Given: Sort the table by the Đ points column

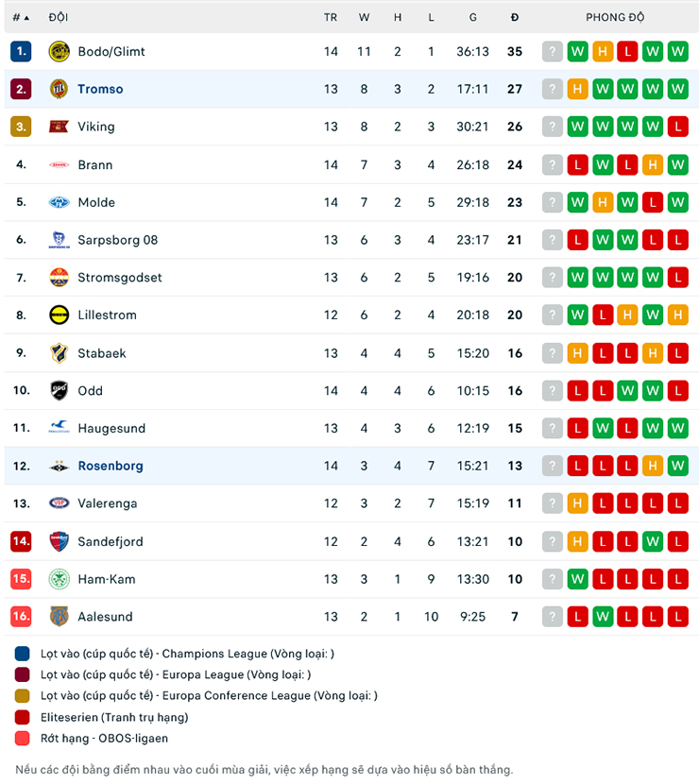Looking at the screenshot, I should tap(514, 17).
